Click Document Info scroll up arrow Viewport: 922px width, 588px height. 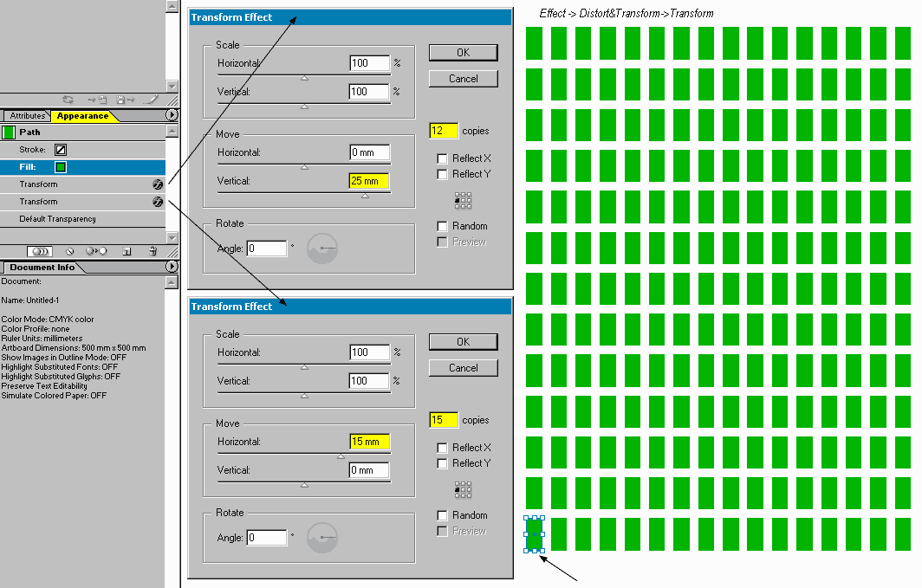click(172, 282)
